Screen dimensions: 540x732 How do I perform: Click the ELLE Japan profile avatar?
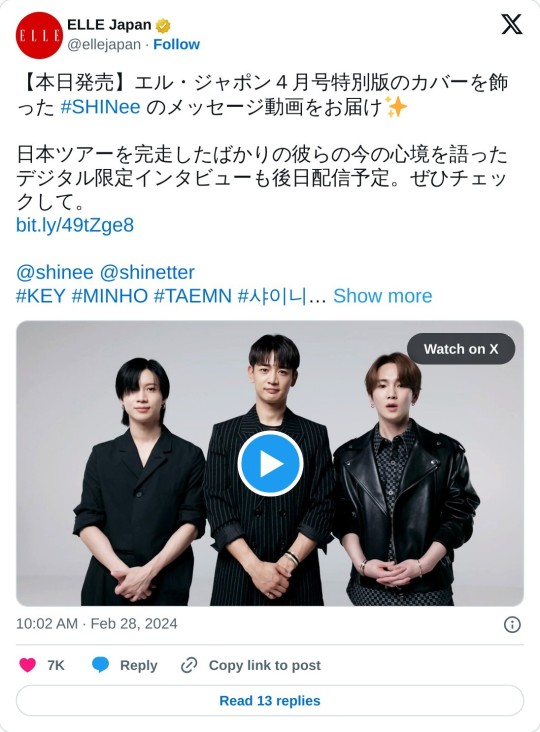pos(39,35)
